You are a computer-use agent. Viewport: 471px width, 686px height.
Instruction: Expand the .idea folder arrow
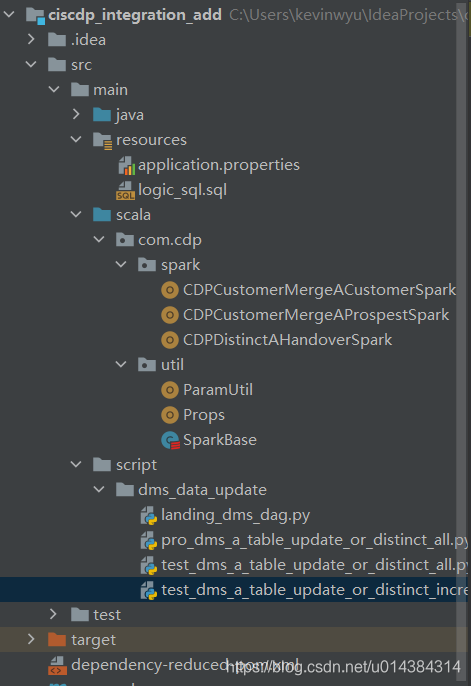coord(31,40)
